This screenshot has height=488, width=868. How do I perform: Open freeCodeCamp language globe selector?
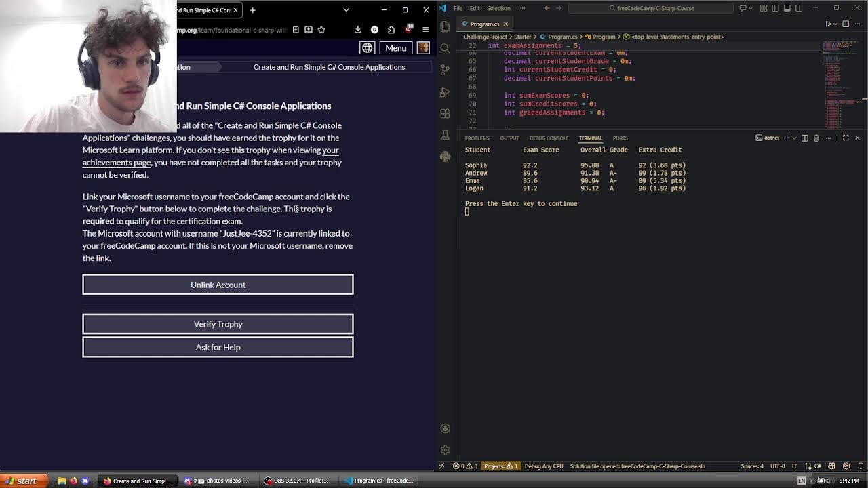(x=367, y=48)
